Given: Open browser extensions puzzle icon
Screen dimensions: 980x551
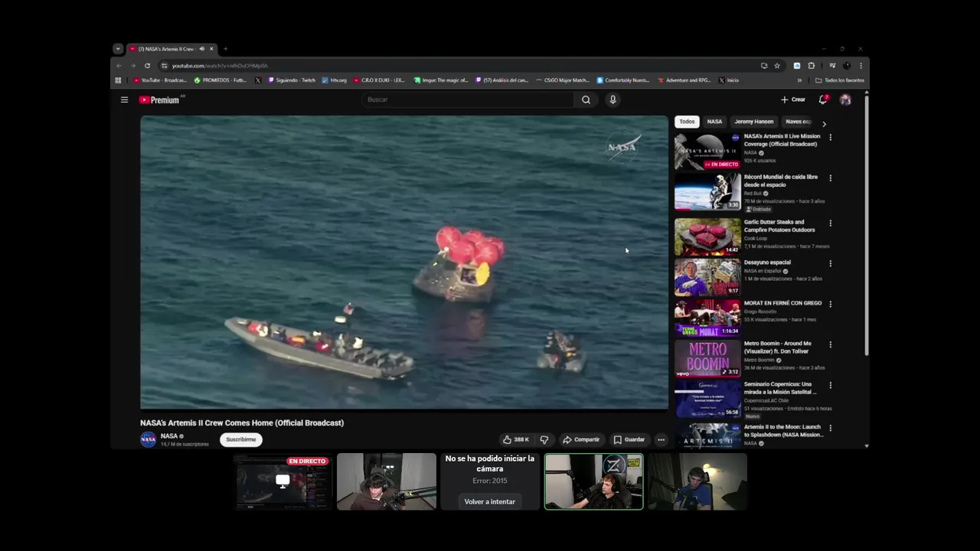Looking at the screenshot, I should tap(812, 66).
